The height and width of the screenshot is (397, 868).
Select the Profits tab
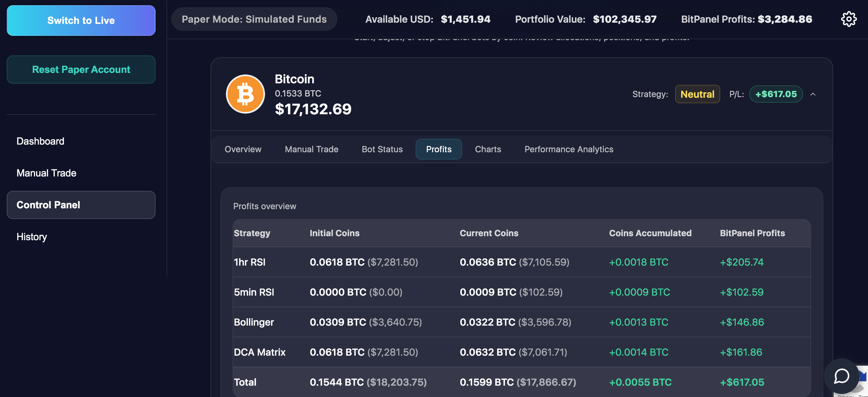coord(438,149)
